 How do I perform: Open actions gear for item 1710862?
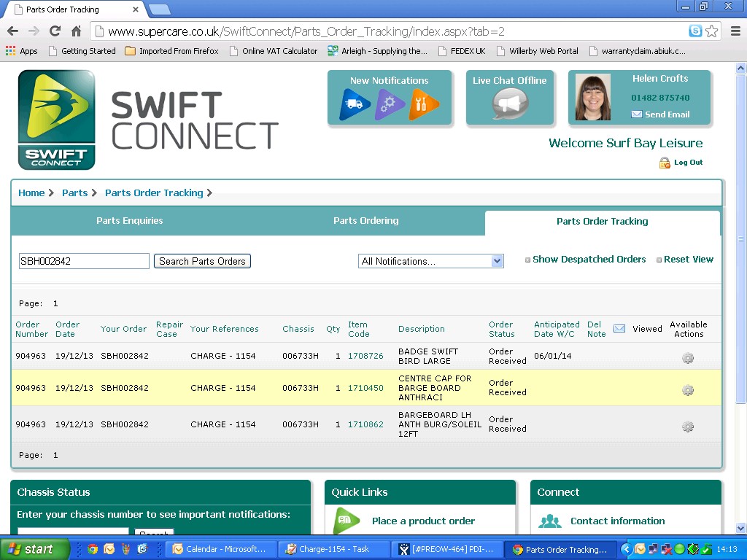tap(687, 427)
